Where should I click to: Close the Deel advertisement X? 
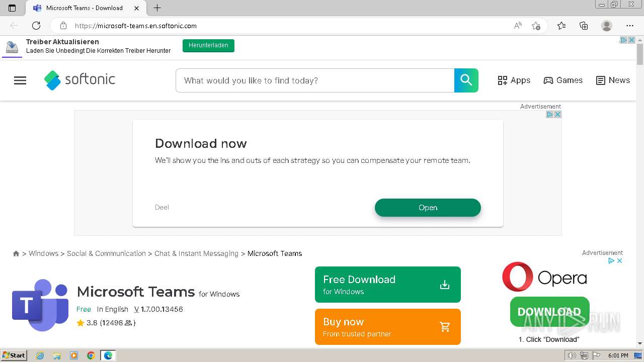coord(557,115)
